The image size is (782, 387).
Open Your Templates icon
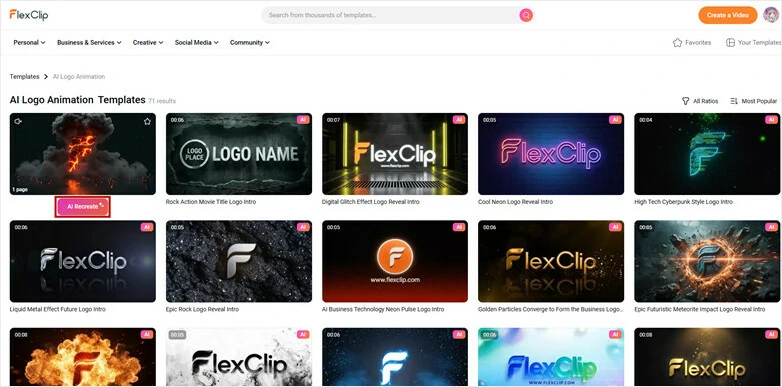click(730, 42)
